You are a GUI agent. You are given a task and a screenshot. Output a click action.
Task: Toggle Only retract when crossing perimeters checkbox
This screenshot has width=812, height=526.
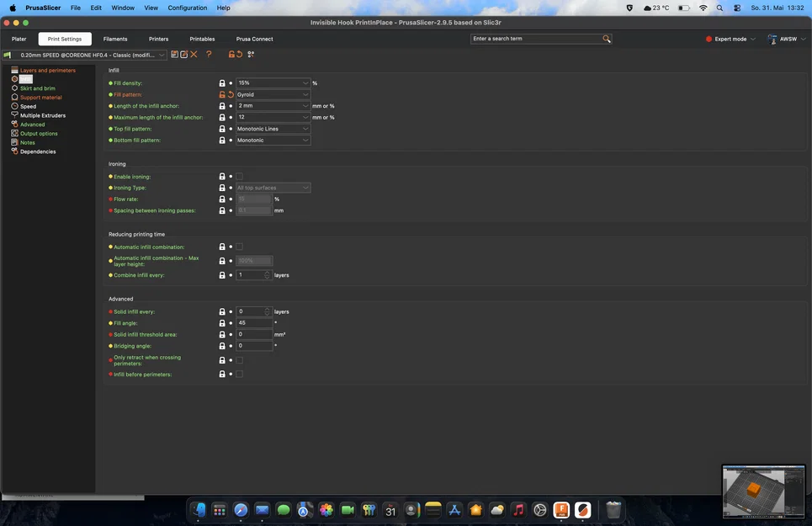[239, 360]
